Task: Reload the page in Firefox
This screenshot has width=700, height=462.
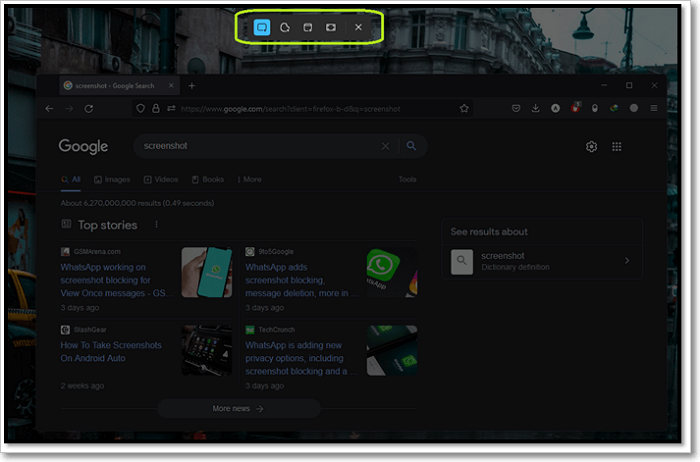Action: pyautogui.click(x=89, y=108)
